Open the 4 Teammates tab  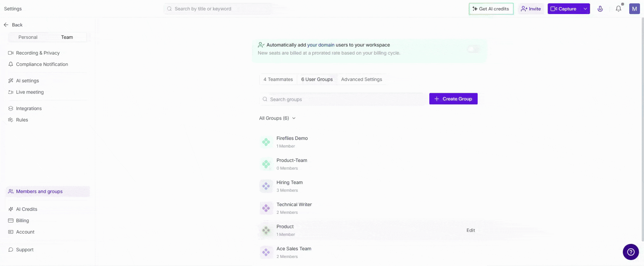coord(278,79)
